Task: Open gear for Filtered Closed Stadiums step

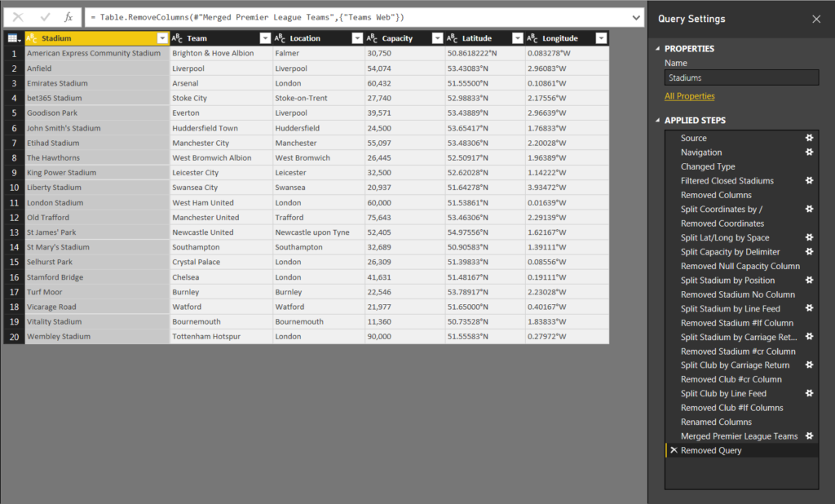Action: pos(810,180)
